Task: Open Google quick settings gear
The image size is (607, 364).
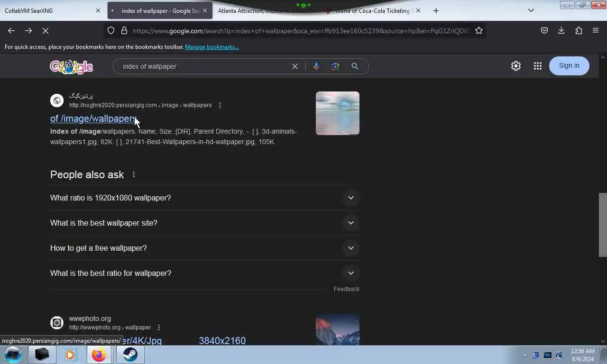Action: click(x=516, y=66)
